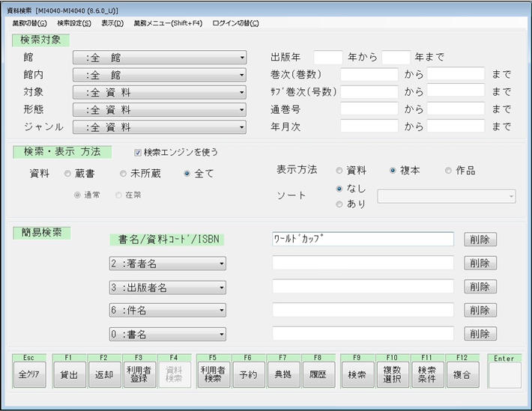Viewport: 532px width, 411px height.
Task: Click 巻次(巻数) to field
Action: (x=456, y=74)
